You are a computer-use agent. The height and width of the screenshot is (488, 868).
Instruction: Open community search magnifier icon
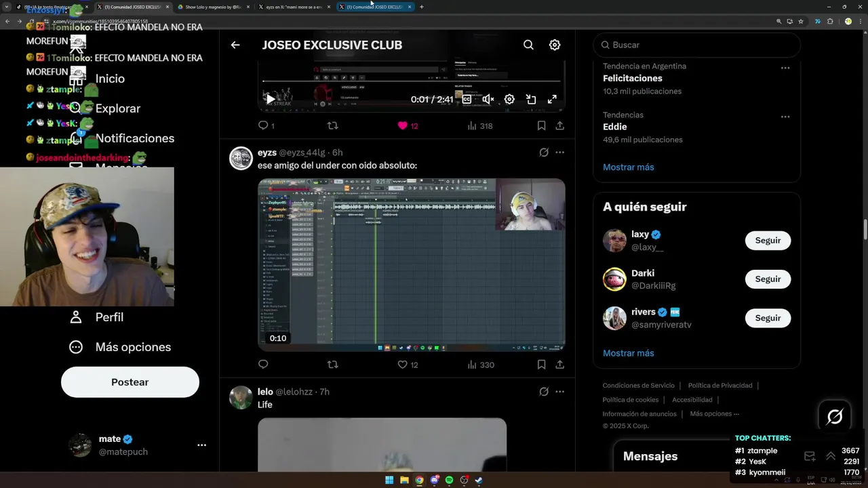click(528, 45)
